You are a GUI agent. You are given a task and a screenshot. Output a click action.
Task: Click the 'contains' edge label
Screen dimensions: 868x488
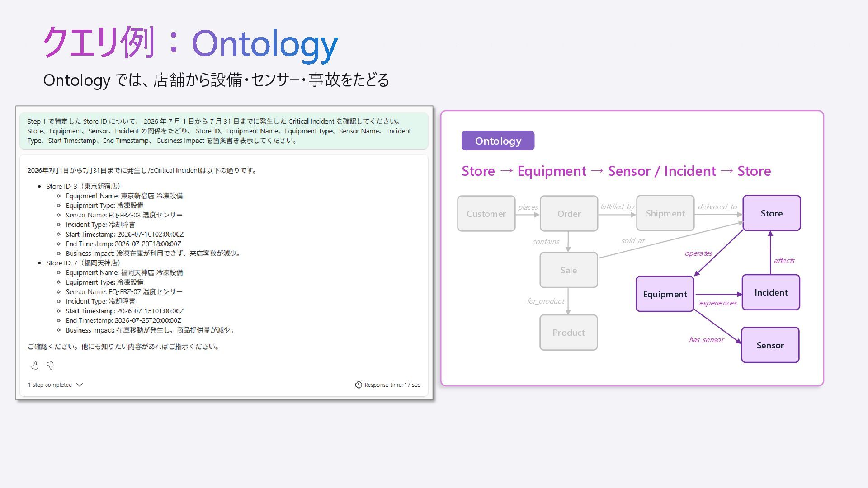545,241
